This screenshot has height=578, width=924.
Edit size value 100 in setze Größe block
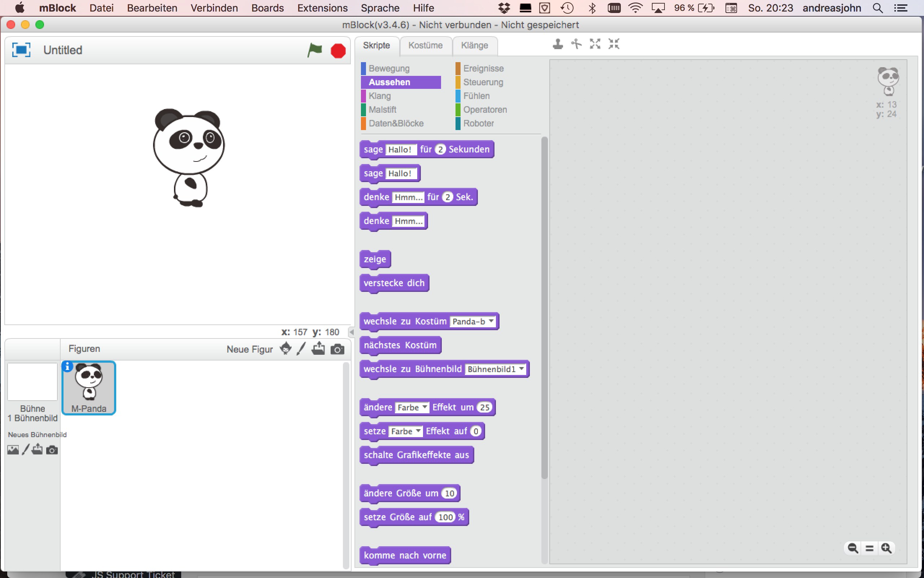point(445,517)
